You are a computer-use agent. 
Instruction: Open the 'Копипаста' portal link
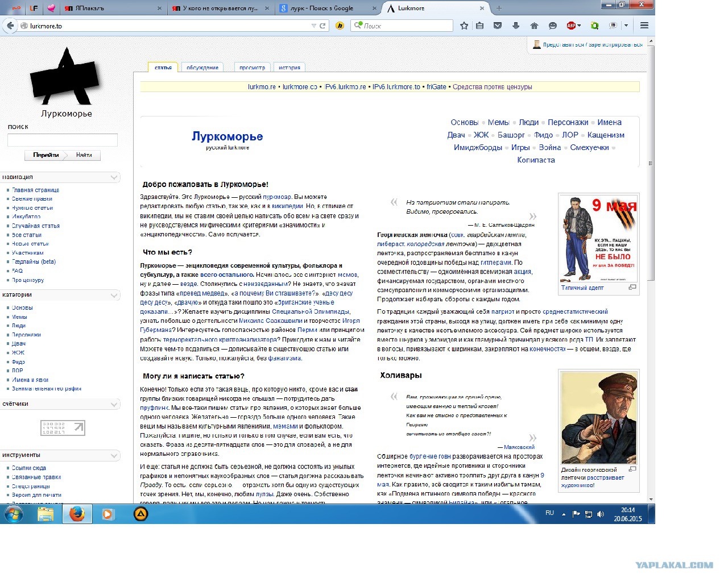coord(536,160)
